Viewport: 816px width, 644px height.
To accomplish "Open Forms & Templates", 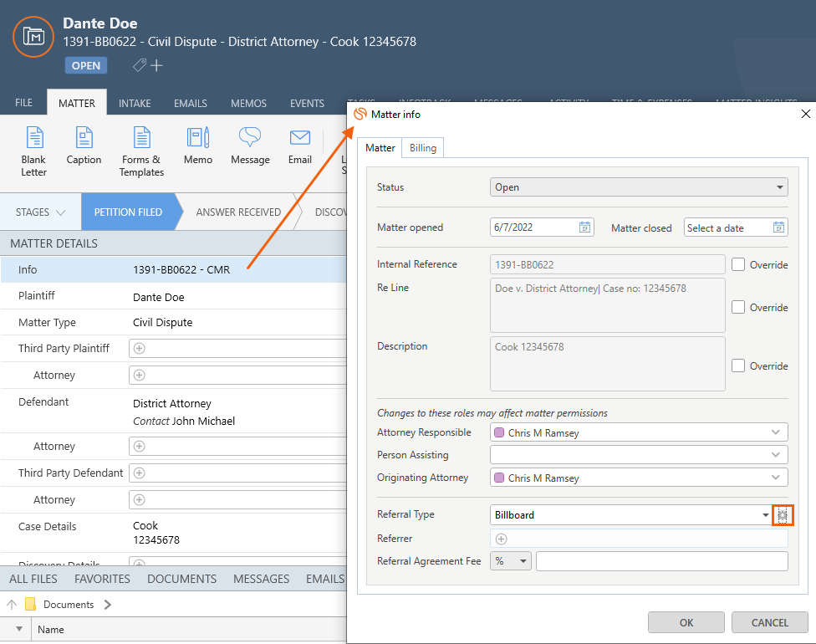I will click(x=141, y=151).
